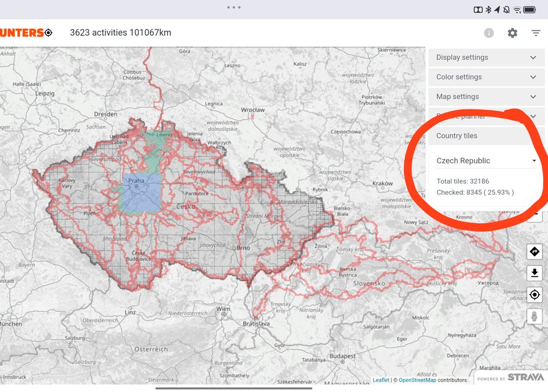The width and height of the screenshot is (548, 392).
Task: Expand the Color settings panel
Action: click(486, 77)
